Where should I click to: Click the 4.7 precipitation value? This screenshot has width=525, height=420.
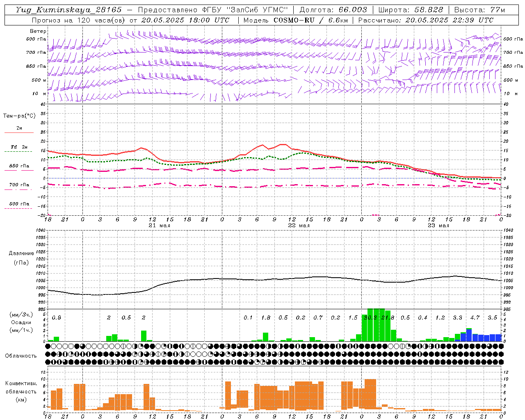475,318
